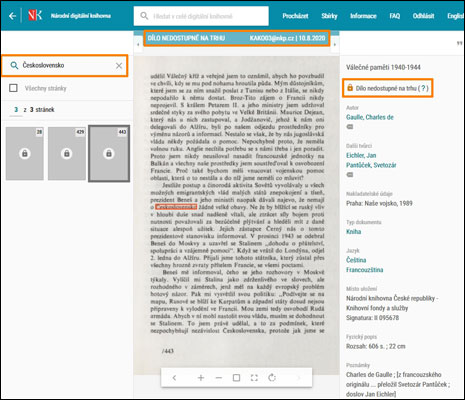Clear the Československo search term
This screenshot has width=465, height=400.
point(119,66)
